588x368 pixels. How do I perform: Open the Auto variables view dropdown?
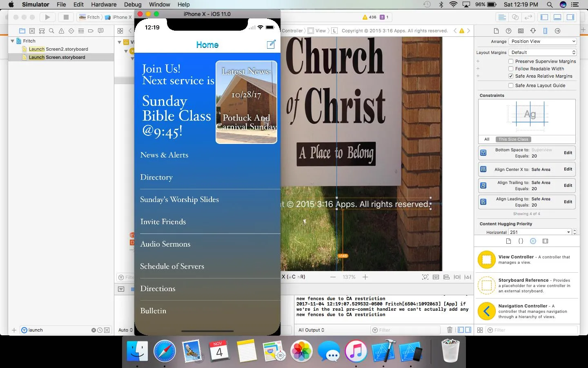click(125, 330)
